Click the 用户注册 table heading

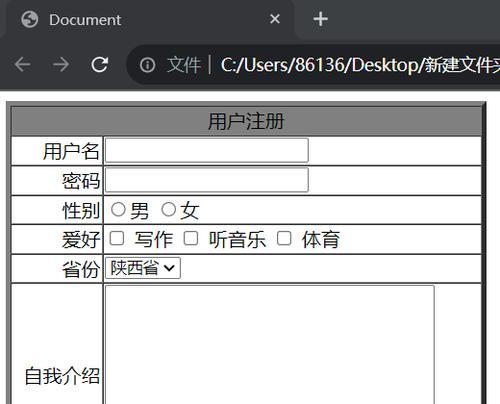(246, 121)
